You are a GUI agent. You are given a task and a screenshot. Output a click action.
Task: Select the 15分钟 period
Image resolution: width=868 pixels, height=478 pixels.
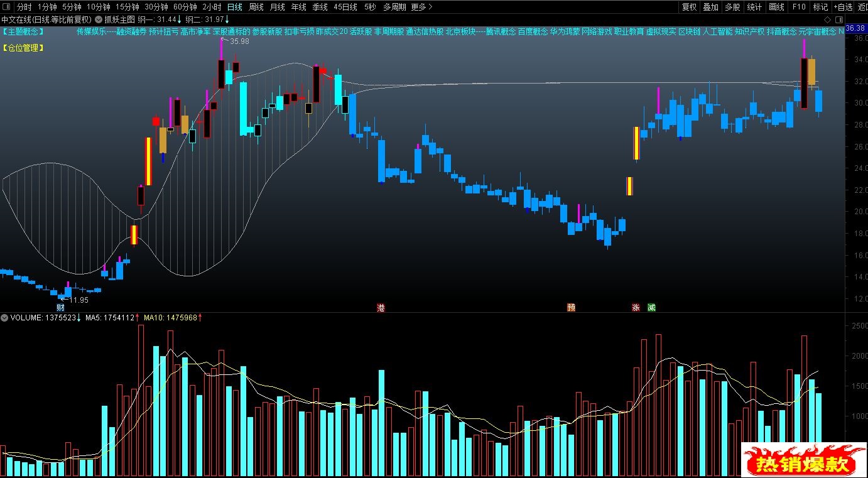pos(127,7)
